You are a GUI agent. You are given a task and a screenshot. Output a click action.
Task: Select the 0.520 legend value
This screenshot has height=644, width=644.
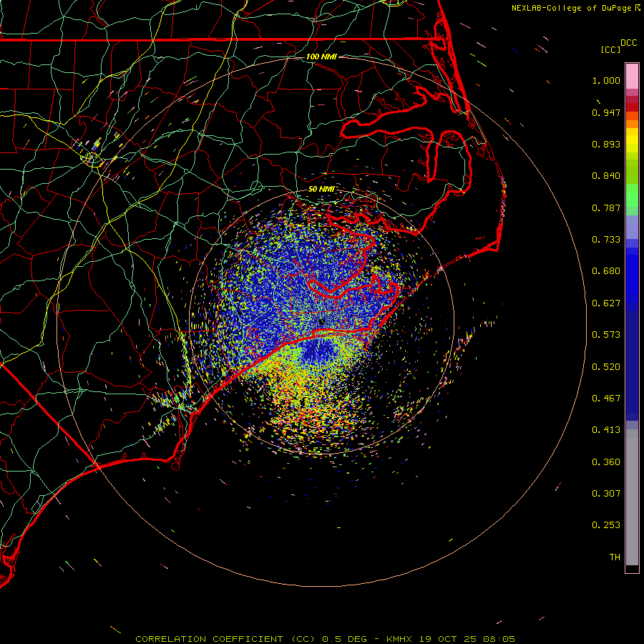[606, 367]
